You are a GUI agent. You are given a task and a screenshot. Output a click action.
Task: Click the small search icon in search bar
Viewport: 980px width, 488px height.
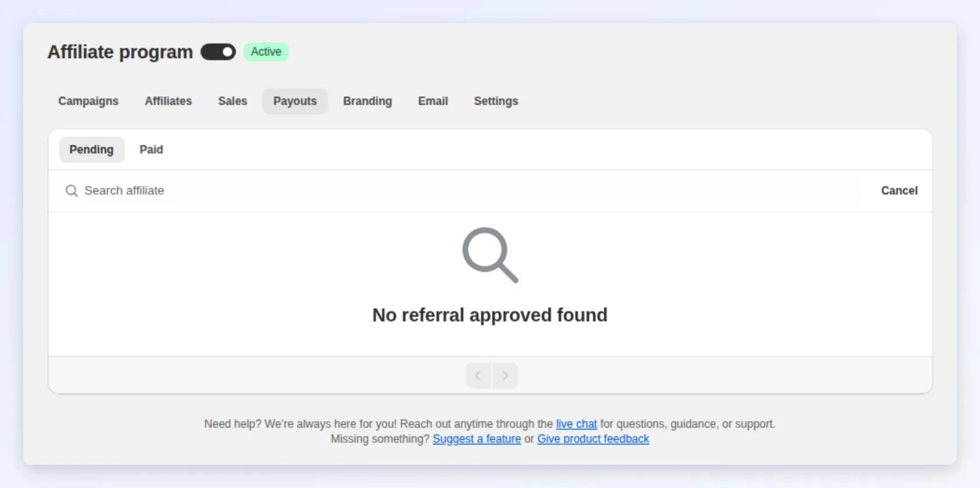pos(72,191)
